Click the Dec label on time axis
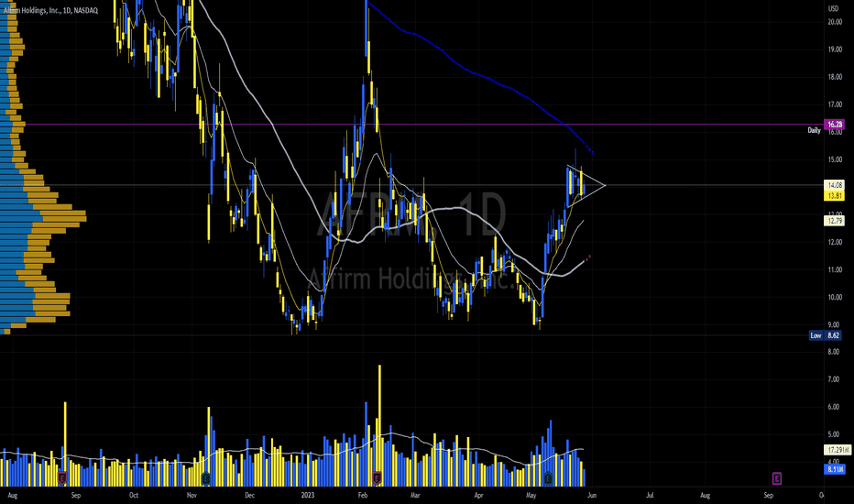Image resolution: width=854 pixels, height=504 pixels. coord(249,495)
